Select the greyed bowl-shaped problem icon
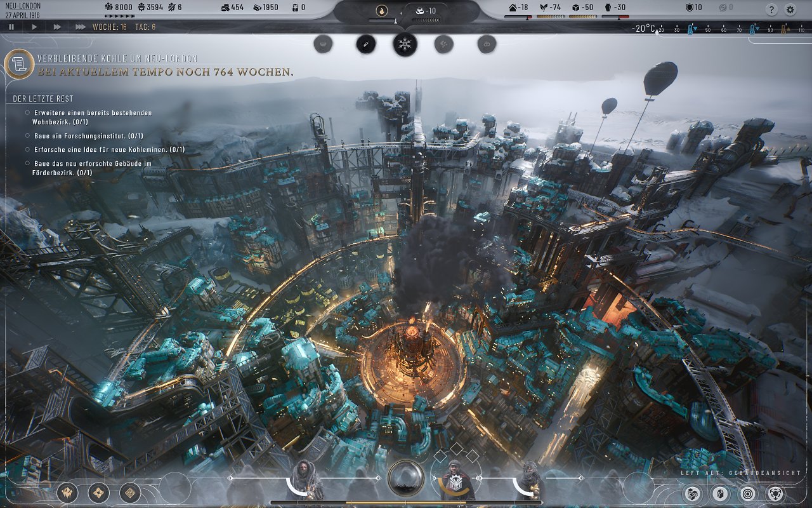Image resolution: width=812 pixels, height=508 pixels. point(323,44)
